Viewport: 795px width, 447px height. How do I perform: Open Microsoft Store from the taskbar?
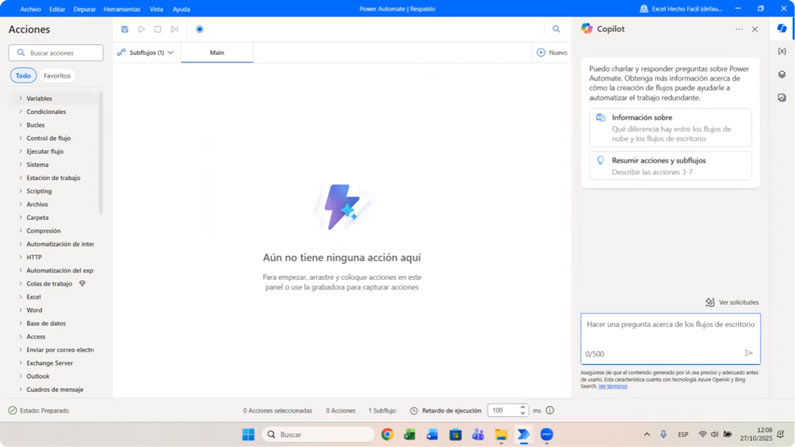click(455, 434)
